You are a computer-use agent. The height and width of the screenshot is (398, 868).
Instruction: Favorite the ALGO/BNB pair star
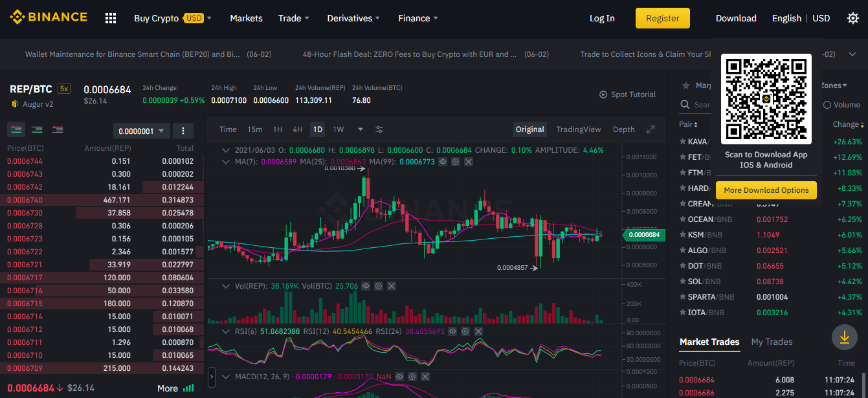(x=682, y=250)
